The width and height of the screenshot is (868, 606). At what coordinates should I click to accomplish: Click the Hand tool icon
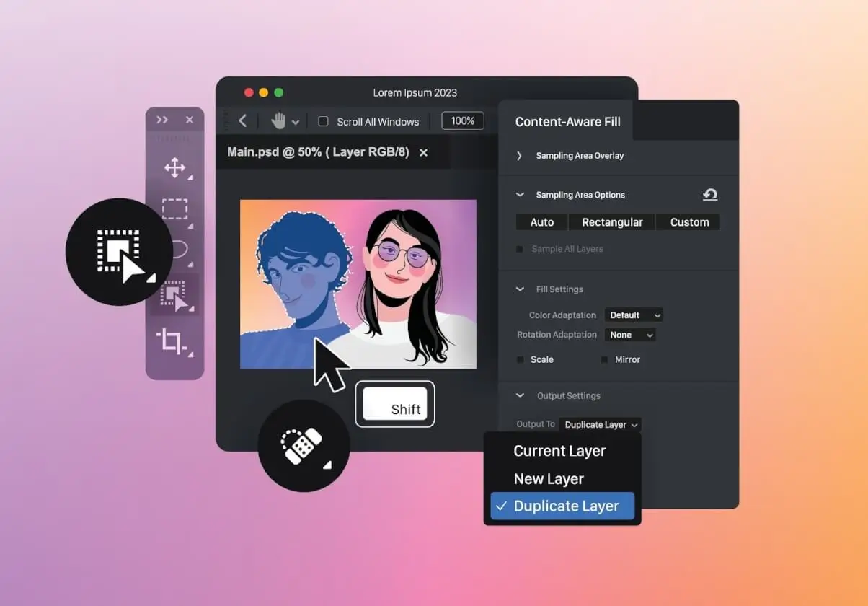[x=278, y=121]
